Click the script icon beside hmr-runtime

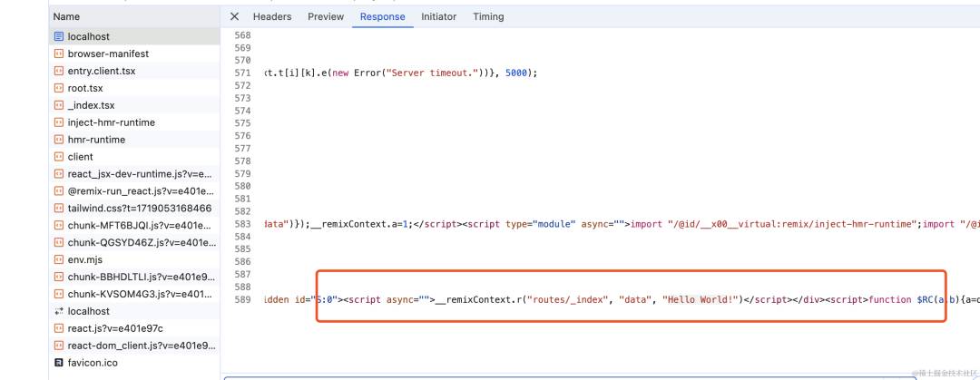[59, 140]
